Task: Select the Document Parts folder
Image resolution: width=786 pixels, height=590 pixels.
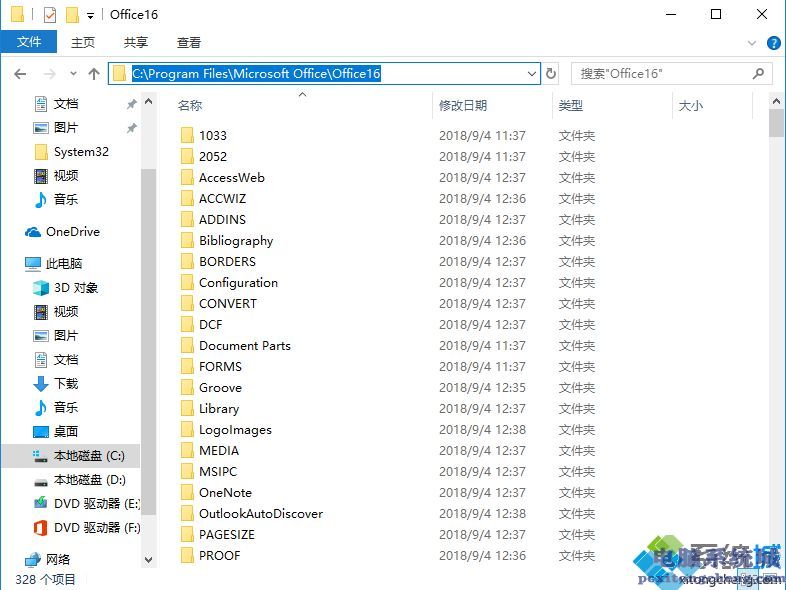Action: [245, 346]
